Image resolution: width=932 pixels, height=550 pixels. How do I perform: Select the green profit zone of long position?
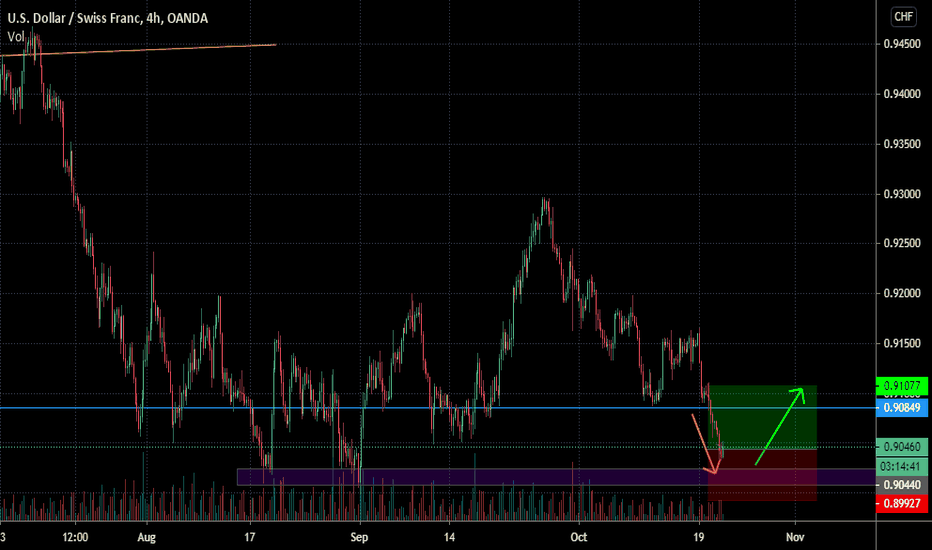763,417
